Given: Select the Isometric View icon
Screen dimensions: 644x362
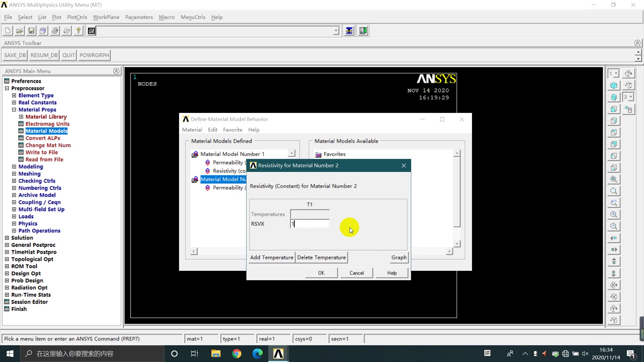Looking at the screenshot, I should (613, 85).
